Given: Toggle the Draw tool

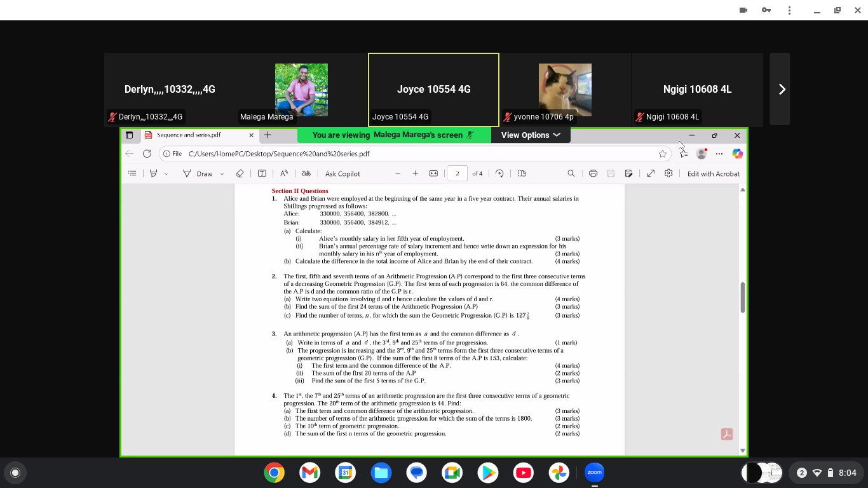Looking at the screenshot, I should [198, 173].
